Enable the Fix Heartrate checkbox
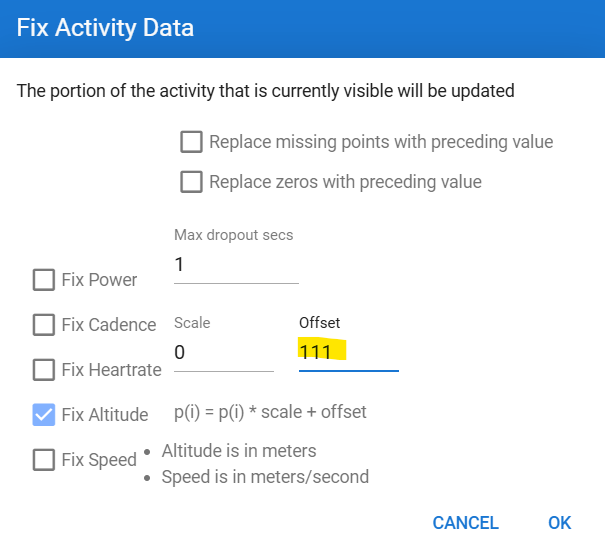The height and width of the screenshot is (550, 605). [x=44, y=370]
